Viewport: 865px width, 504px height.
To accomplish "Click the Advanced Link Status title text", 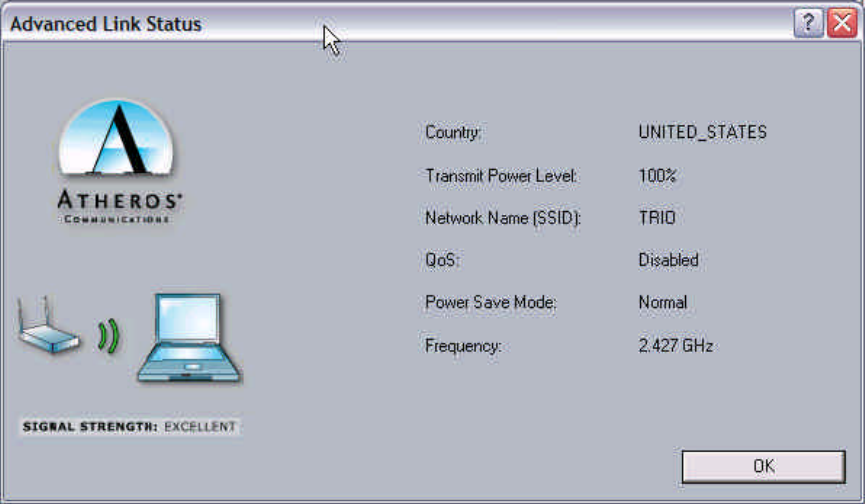I will point(106,24).
